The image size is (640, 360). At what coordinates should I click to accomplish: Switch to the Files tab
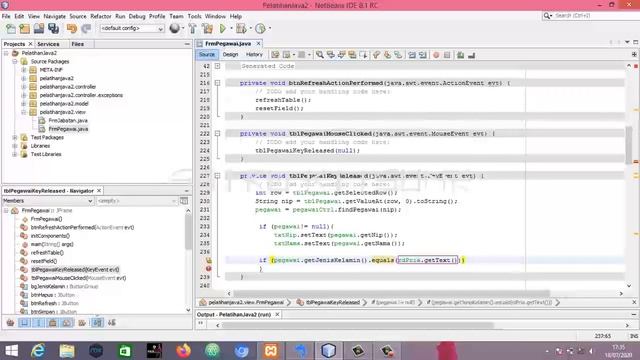pyautogui.click(x=78, y=44)
